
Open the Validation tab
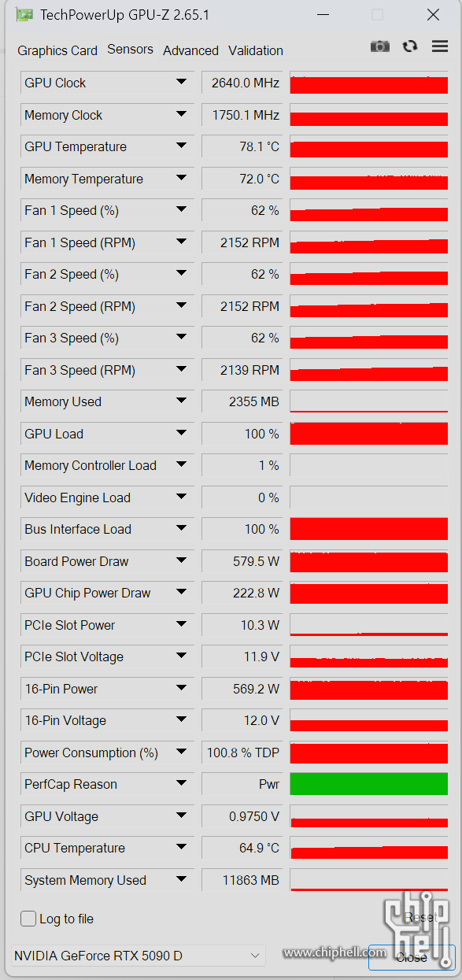pos(256,50)
